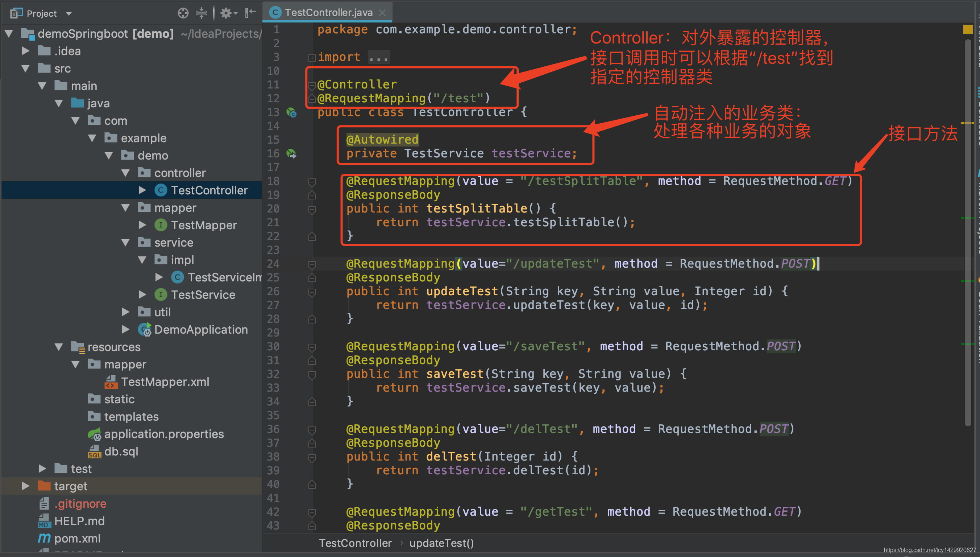Image resolution: width=980 pixels, height=557 pixels.
Task: Click the bean gutter icon beside TestController class
Action: pos(292,112)
